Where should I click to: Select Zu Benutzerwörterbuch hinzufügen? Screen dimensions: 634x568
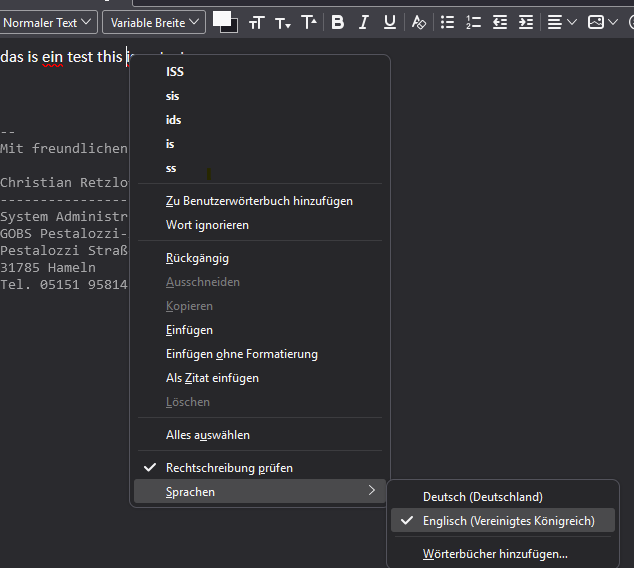[x=260, y=201]
